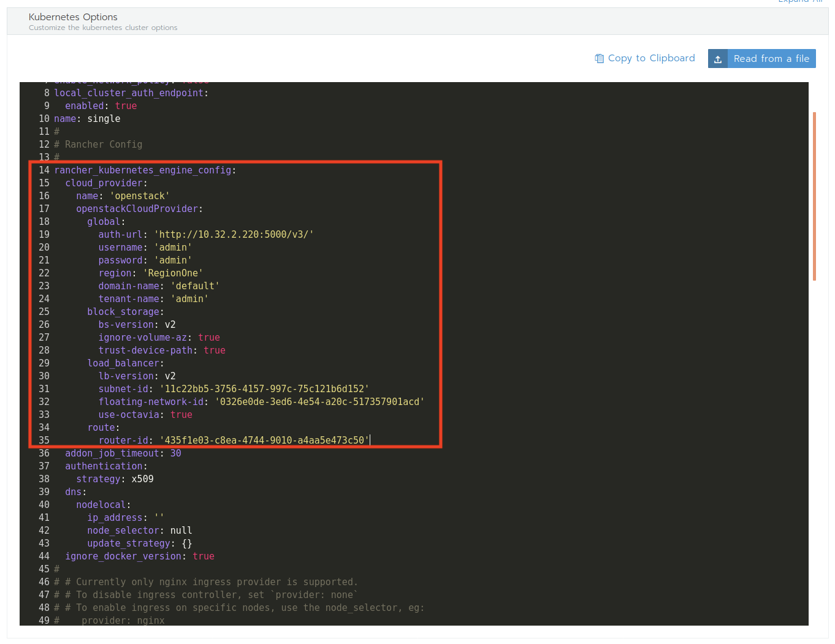
Task: Click the upload icon on Read from a file
Action: tap(718, 59)
